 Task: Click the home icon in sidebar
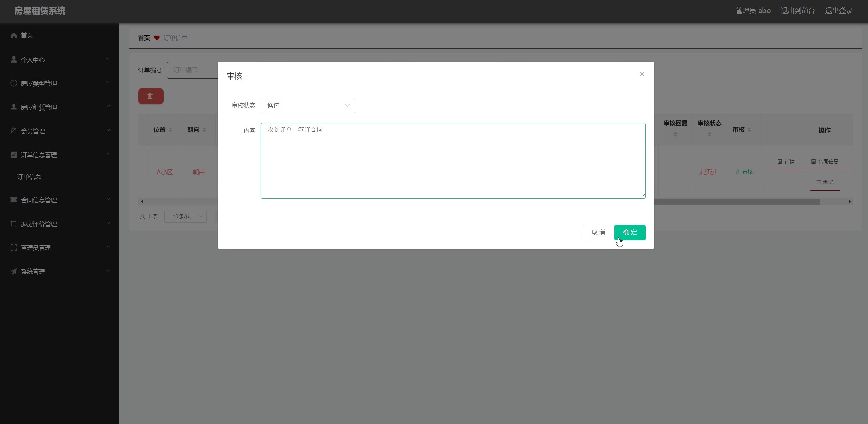point(14,35)
